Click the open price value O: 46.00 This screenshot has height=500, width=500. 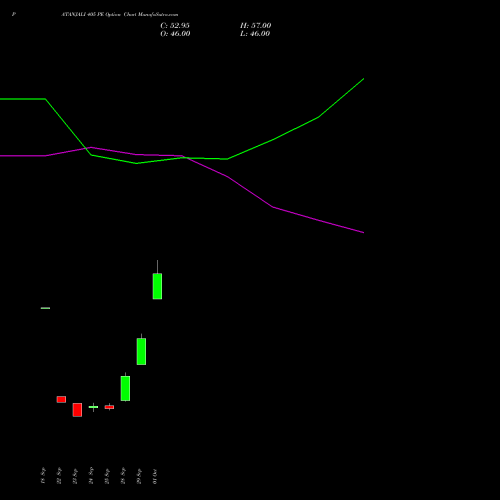coord(175,34)
